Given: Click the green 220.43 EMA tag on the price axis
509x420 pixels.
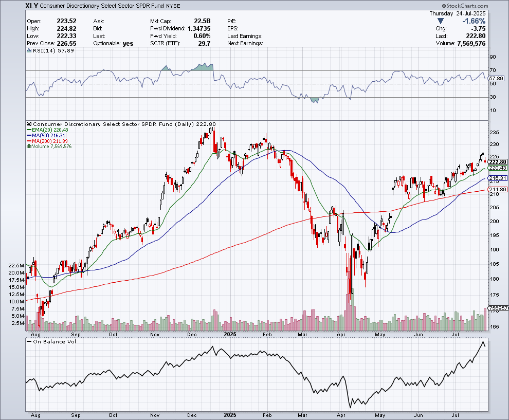Looking at the screenshot, I should [498, 168].
